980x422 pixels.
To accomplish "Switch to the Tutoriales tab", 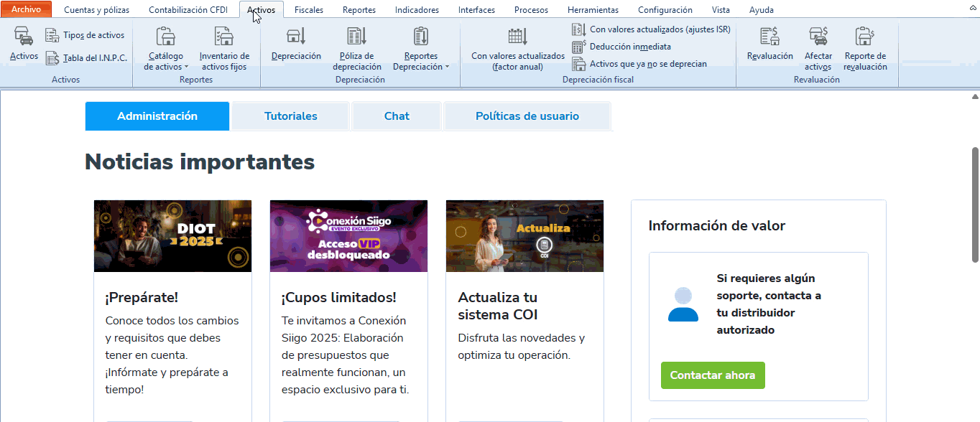I will tap(290, 116).
